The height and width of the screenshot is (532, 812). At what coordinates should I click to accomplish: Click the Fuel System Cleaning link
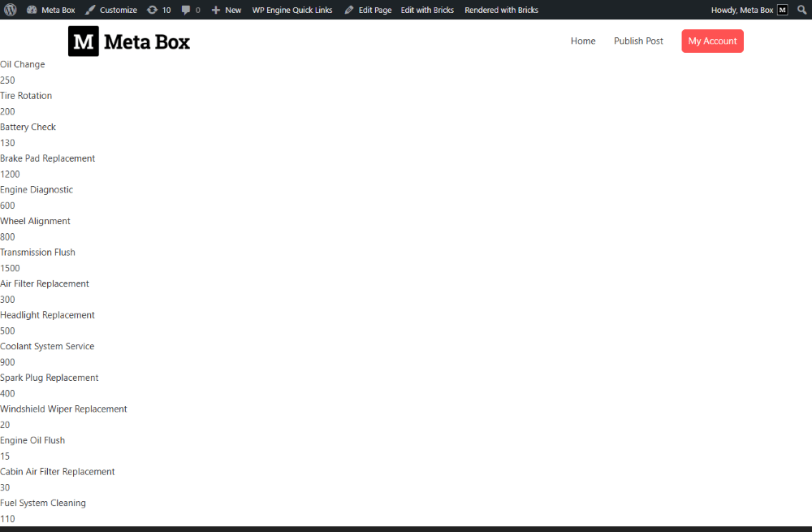[43, 503]
